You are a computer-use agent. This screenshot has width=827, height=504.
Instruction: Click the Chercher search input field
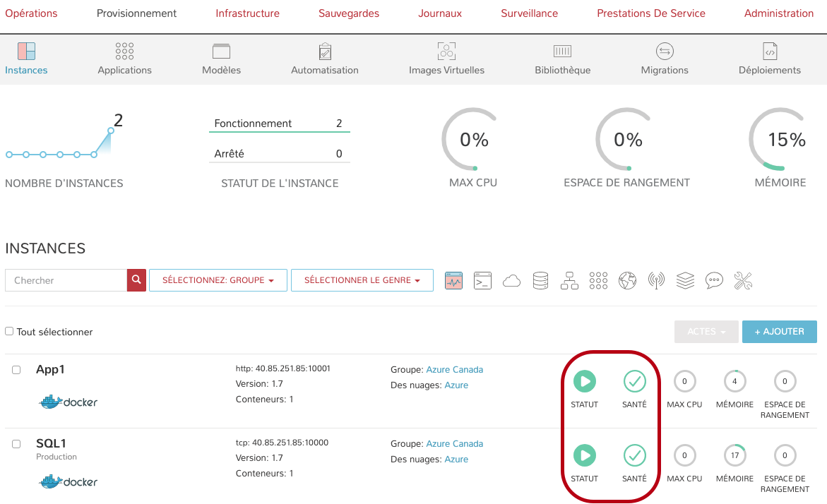pos(66,280)
